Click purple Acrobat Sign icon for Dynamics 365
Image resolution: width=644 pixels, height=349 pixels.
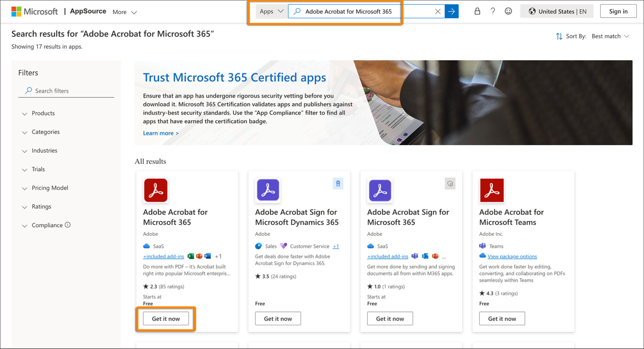(x=268, y=190)
